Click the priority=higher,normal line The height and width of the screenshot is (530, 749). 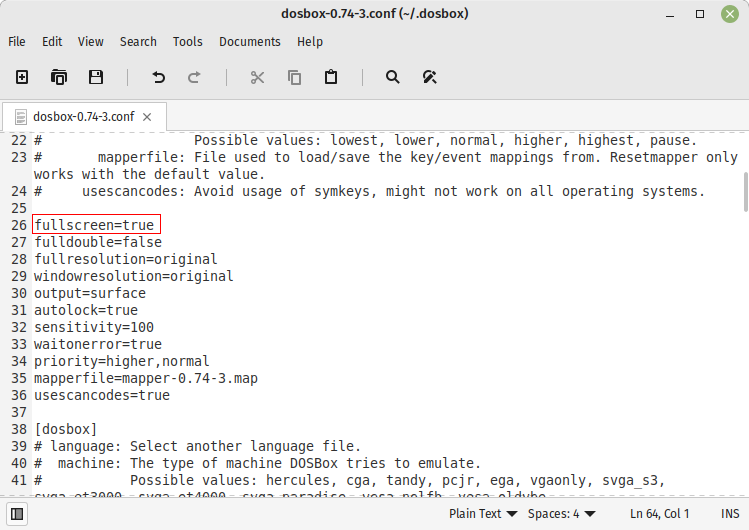[122, 361]
